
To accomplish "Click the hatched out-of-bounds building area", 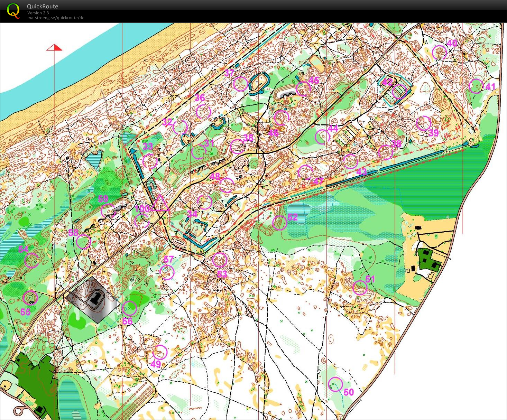I will tap(93, 299).
